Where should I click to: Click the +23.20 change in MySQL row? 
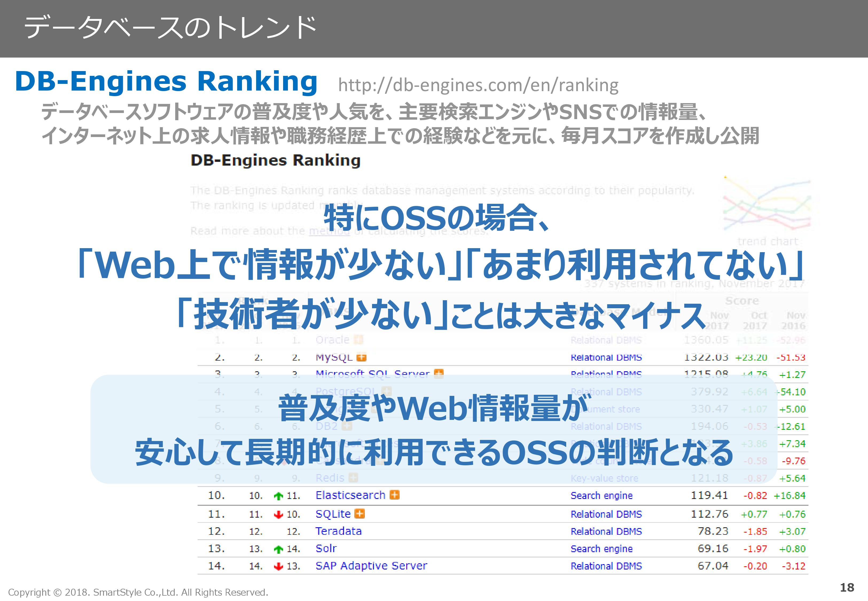(x=751, y=358)
